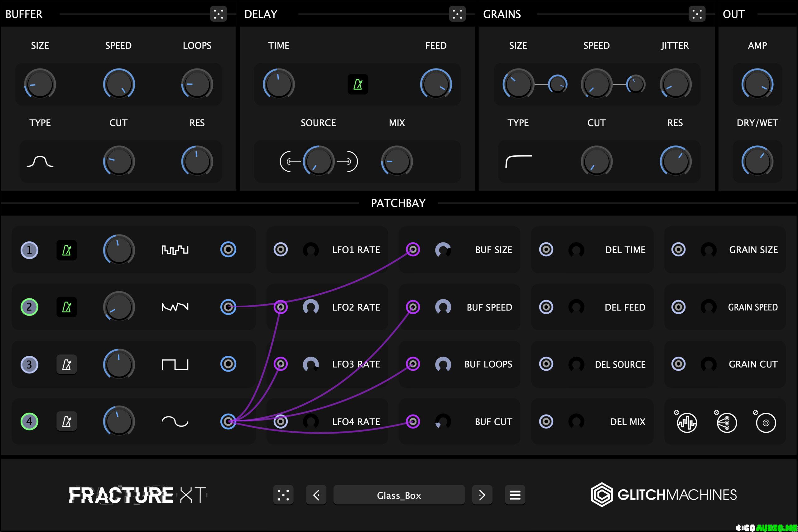Click the concentric circle icon in patchbay corner
Image resolution: width=798 pixels, height=532 pixels.
click(766, 423)
